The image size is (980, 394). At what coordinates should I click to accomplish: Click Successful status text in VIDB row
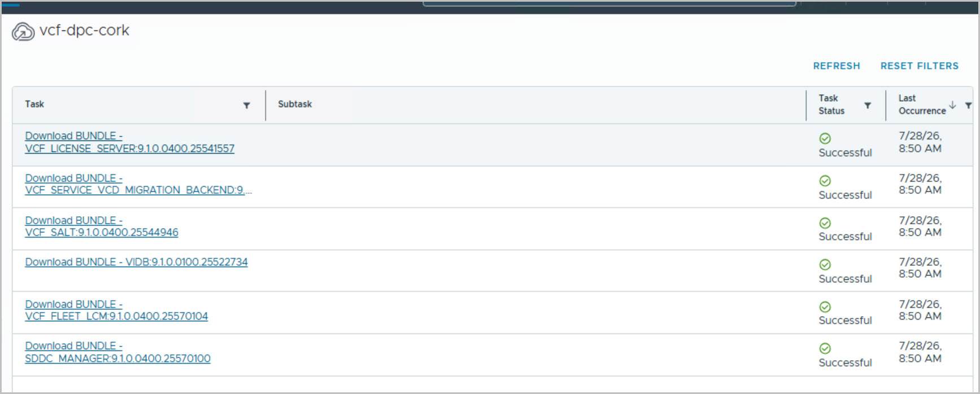click(845, 279)
